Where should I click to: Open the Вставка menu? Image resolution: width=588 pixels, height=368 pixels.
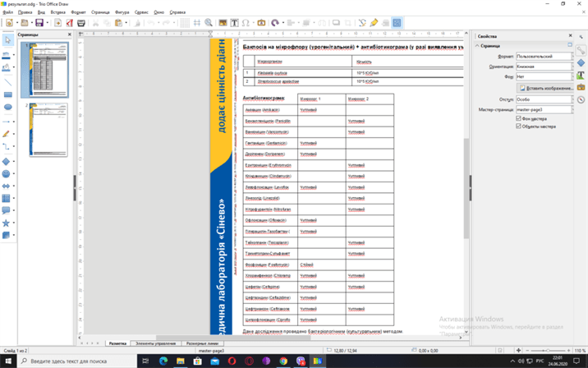[x=57, y=12]
